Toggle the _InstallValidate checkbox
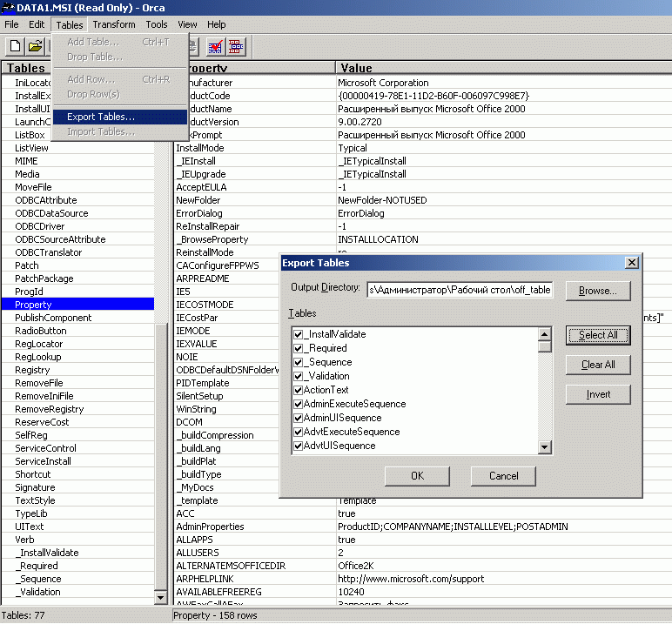This screenshot has width=672, height=624. pyautogui.click(x=299, y=334)
